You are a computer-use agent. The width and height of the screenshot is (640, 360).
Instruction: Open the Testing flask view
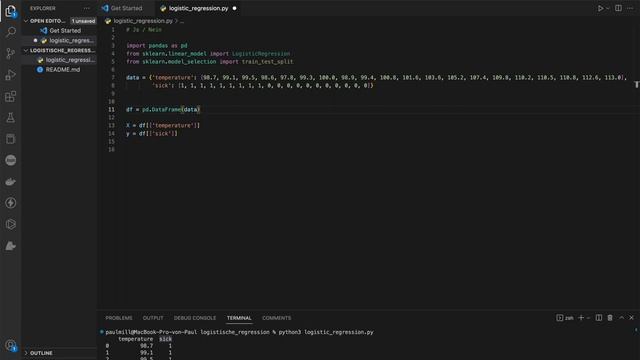[11, 118]
